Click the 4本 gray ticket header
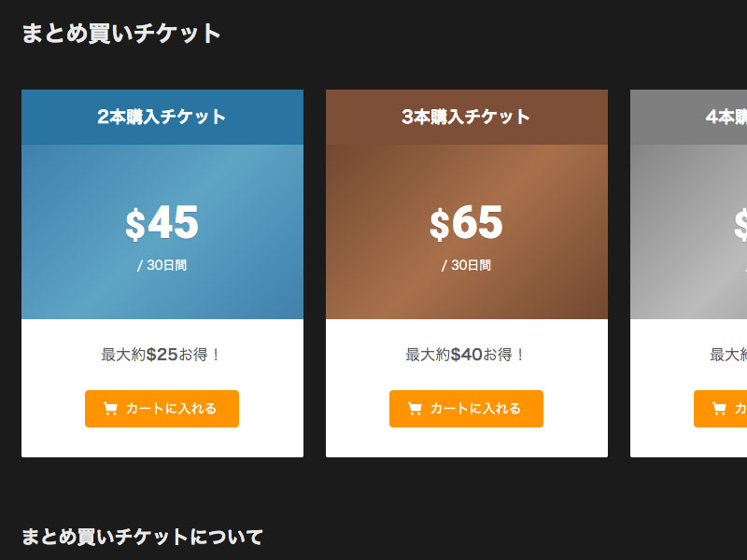The width and height of the screenshot is (747, 560). coord(688,118)
